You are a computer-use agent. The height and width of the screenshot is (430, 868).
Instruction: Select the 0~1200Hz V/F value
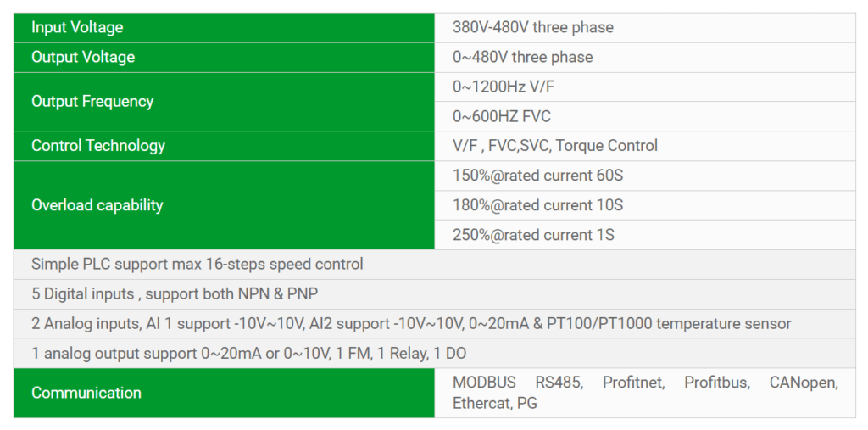click(x=504, y=87)
